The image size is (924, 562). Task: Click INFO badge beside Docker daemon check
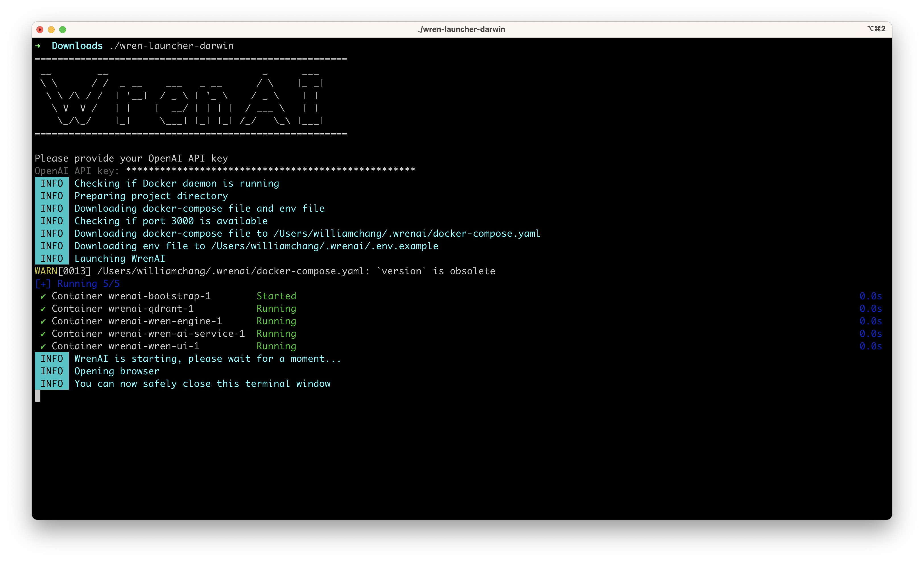point(52,183)
